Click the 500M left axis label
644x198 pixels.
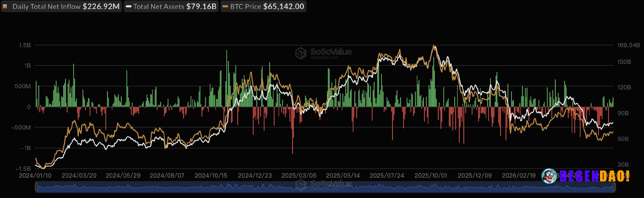[x=23, y=86]
